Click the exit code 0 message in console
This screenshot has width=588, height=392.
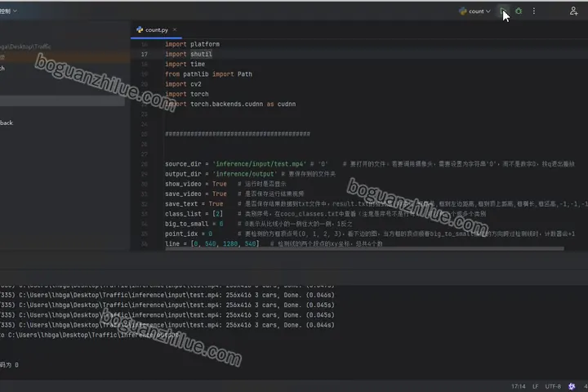(9, 364)
